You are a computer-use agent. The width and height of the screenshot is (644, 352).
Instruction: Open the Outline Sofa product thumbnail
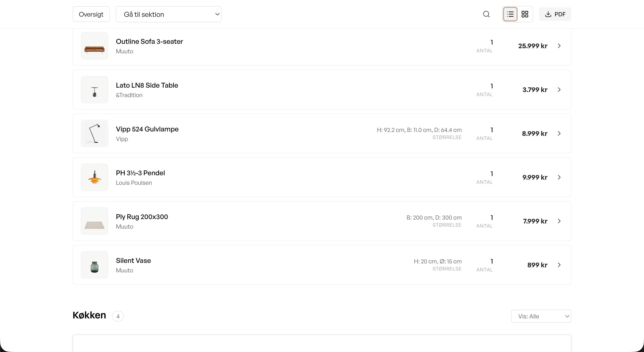tap(95, 46)
